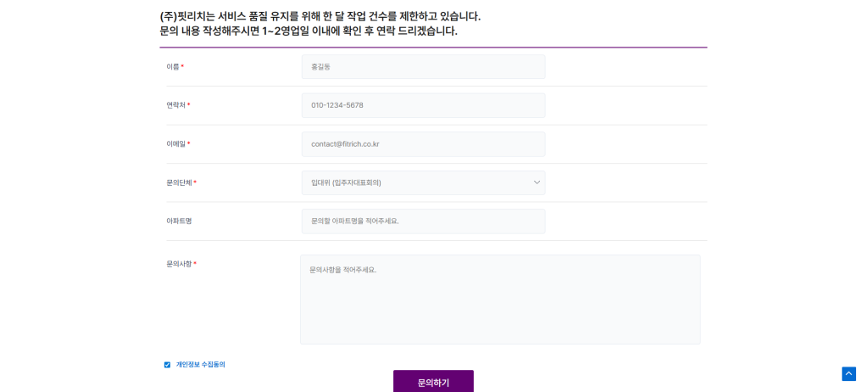This screenshot has width=868, height=392.
Task: Toggle the 개인정보 수집동의 checkbox
Action: pos(167,365)
